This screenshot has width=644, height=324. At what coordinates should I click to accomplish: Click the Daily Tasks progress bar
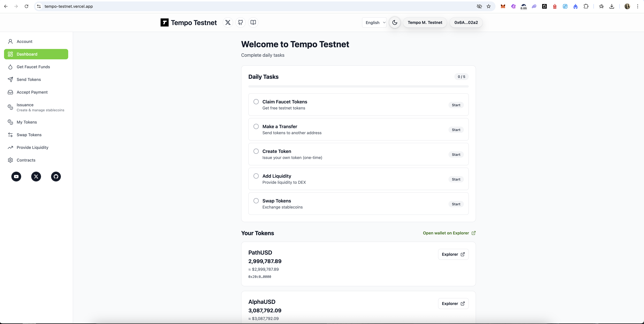358,87
